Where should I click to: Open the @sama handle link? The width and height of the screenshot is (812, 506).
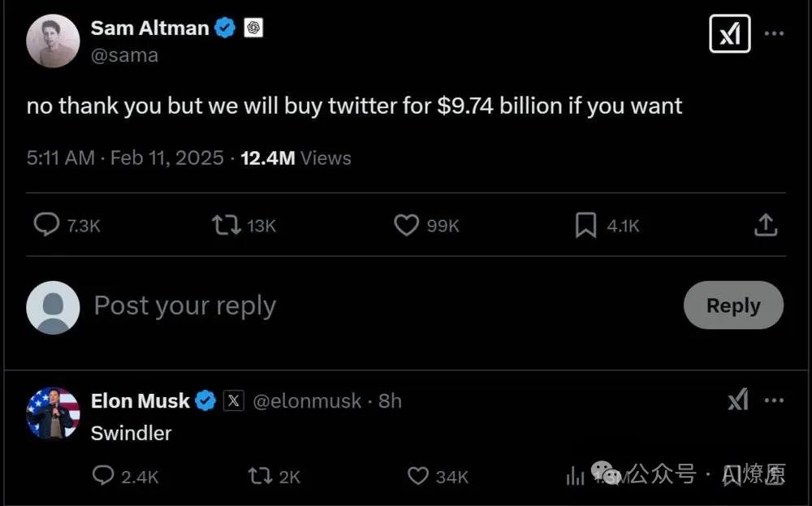[124, 55]
